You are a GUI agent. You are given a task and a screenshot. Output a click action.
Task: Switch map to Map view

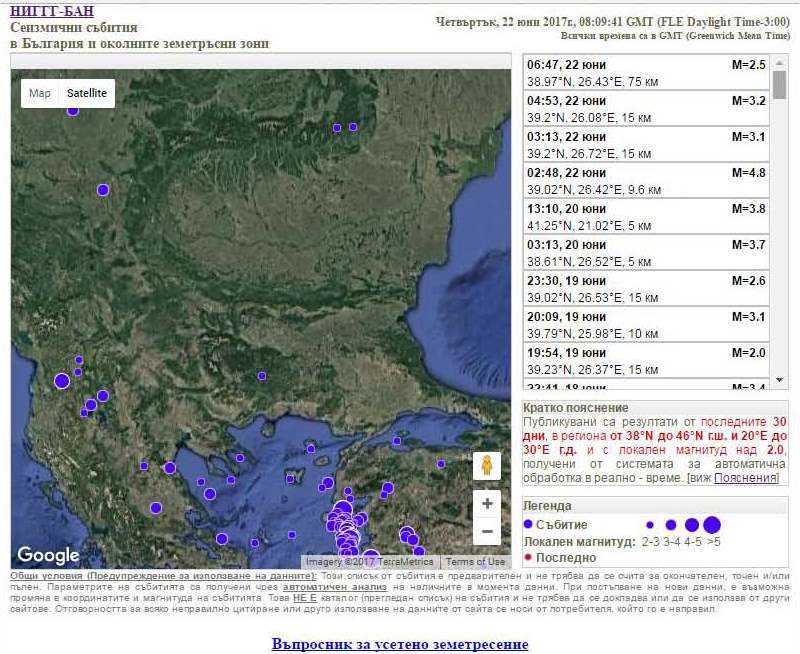pyautogui.click(x=40, y=93)
